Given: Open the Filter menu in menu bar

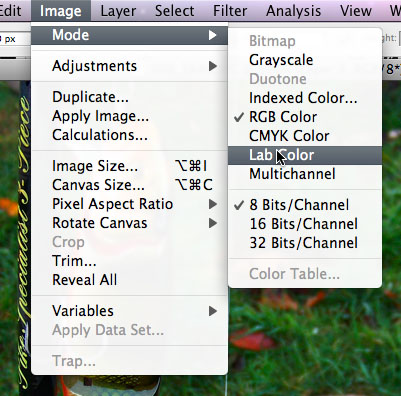Looking at the screenshot, I should [230, 11].
